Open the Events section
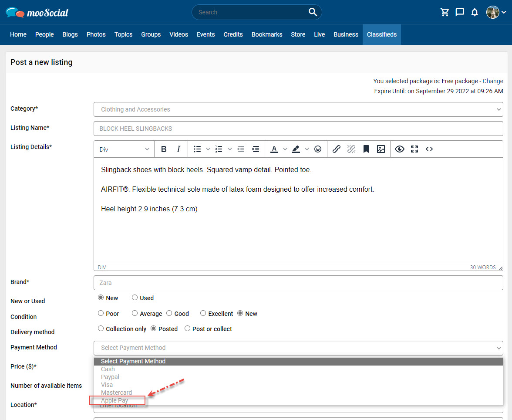512x420 pixels. [205, 34]
